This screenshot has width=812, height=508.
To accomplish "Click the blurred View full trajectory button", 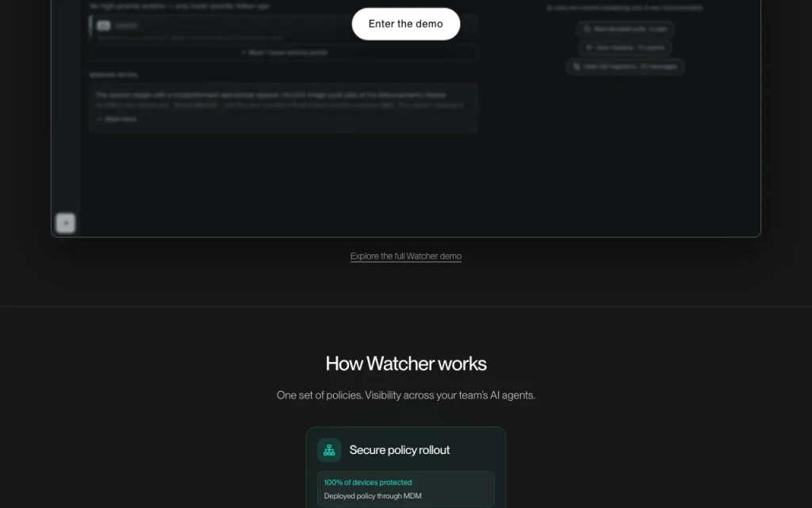I will point(625,67).
